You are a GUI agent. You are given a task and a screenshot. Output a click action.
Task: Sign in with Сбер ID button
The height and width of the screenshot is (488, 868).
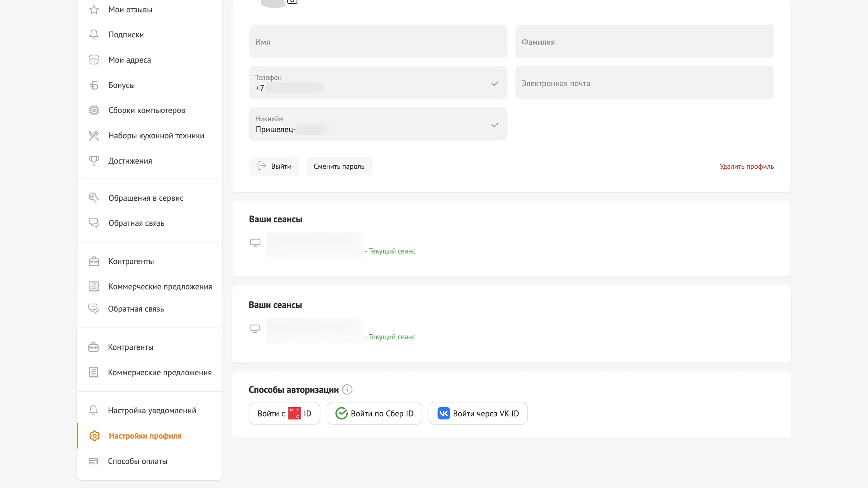[374, 413]
